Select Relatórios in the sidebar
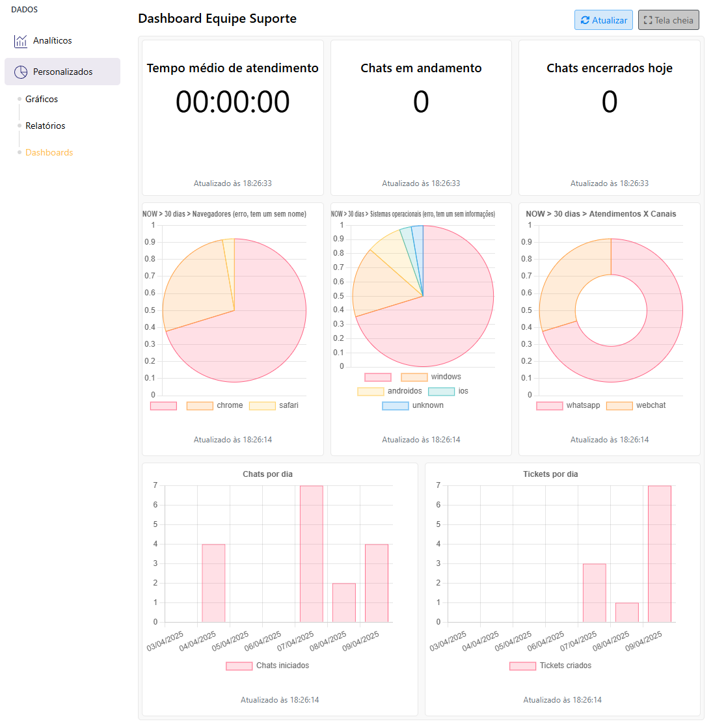This screenshot has height=728, width=713. 44,126
